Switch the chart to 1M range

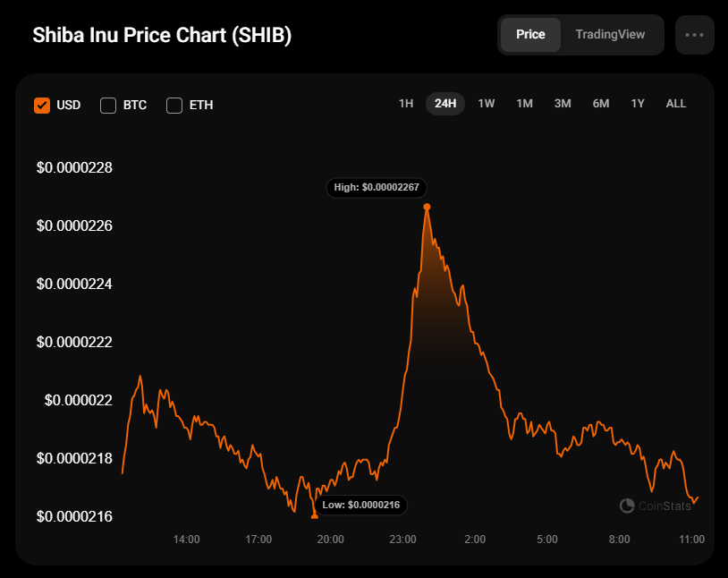[x=524, y=104]
